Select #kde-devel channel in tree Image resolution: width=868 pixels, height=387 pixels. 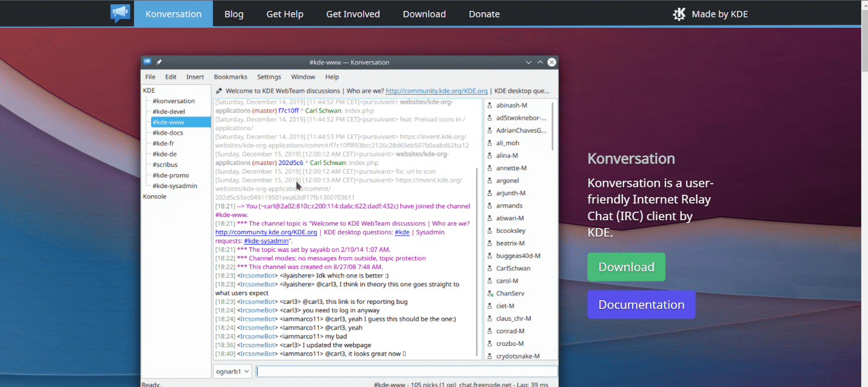tap(169, 112)
